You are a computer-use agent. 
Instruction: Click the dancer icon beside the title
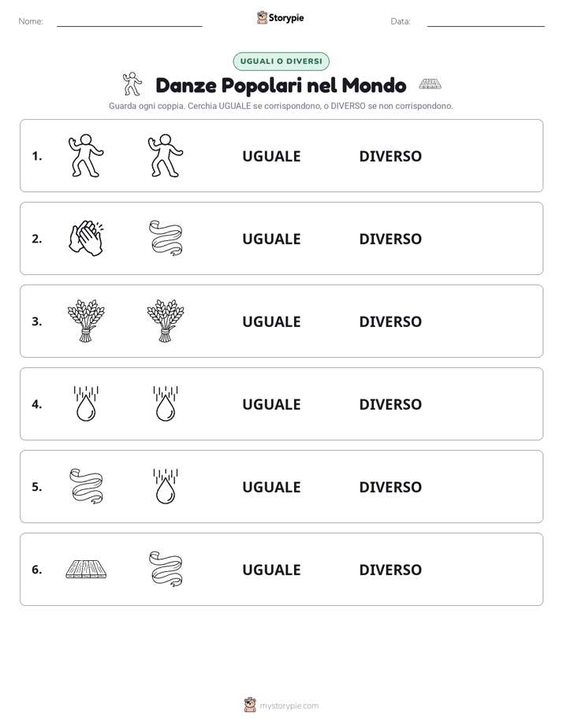click(132, 84)
